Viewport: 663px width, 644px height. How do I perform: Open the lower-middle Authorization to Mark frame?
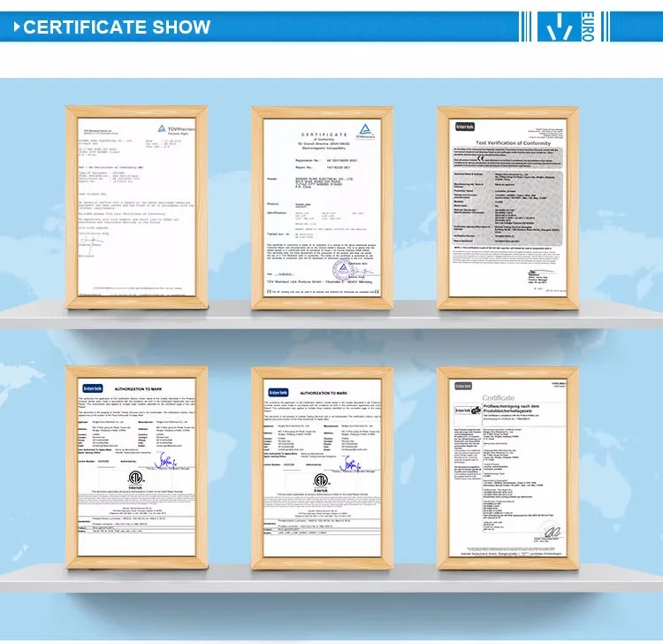point(322,468)
